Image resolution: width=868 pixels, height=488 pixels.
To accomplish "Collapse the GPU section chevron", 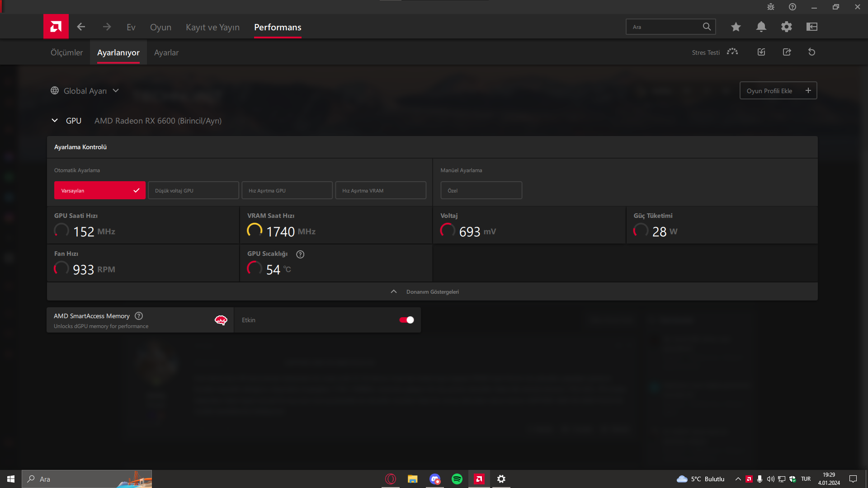I will pyautogui.click(x=55, y=121).
